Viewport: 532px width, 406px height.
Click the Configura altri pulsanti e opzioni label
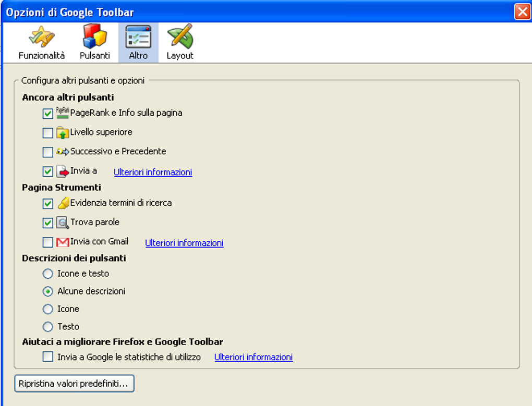click(x=83, y=81)
